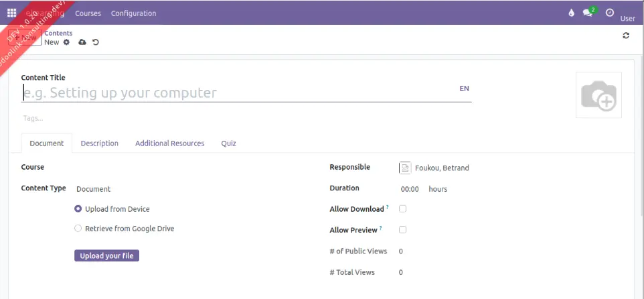
Task: Go back via the Contents breadcrumb link
Action: pyautogui.click(x=59, y=33)
